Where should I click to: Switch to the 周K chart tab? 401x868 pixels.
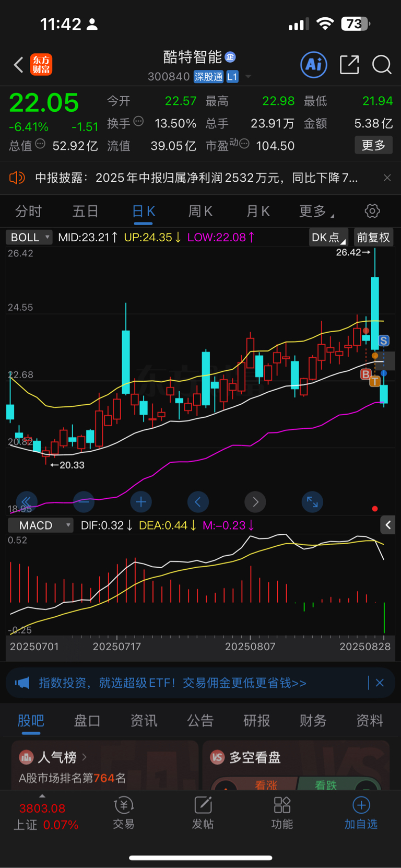(x=200, y=212)
